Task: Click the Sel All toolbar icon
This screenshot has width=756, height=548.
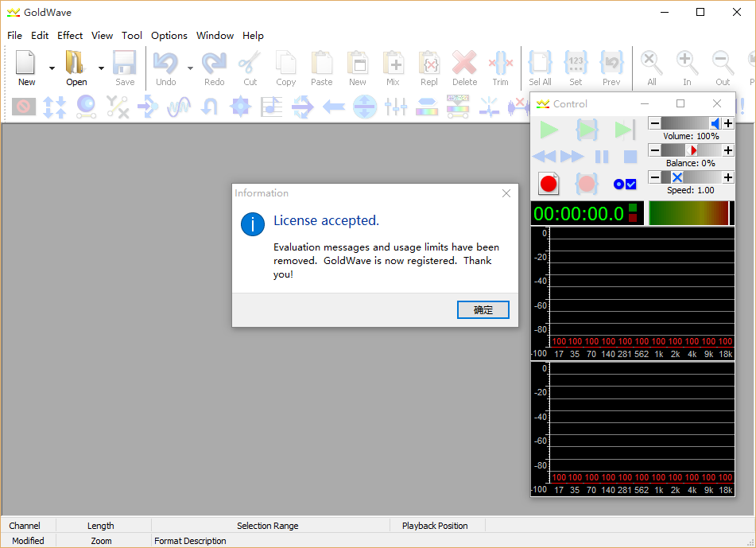Action: point(540,64)
